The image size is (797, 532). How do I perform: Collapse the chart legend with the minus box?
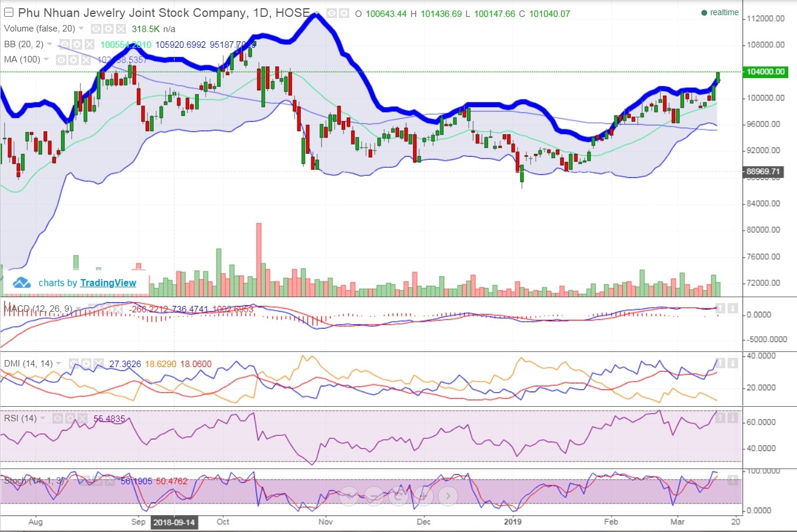(9, 13)
